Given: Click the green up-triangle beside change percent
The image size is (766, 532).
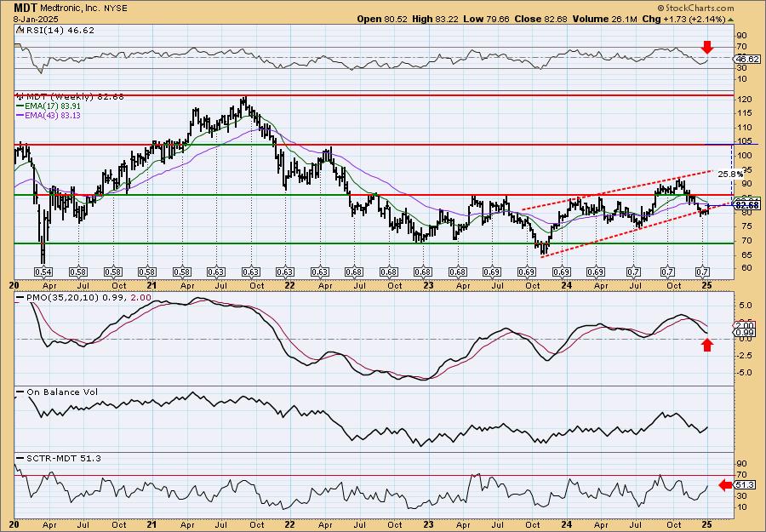Looking at the screenshot, I should (731, 20).
